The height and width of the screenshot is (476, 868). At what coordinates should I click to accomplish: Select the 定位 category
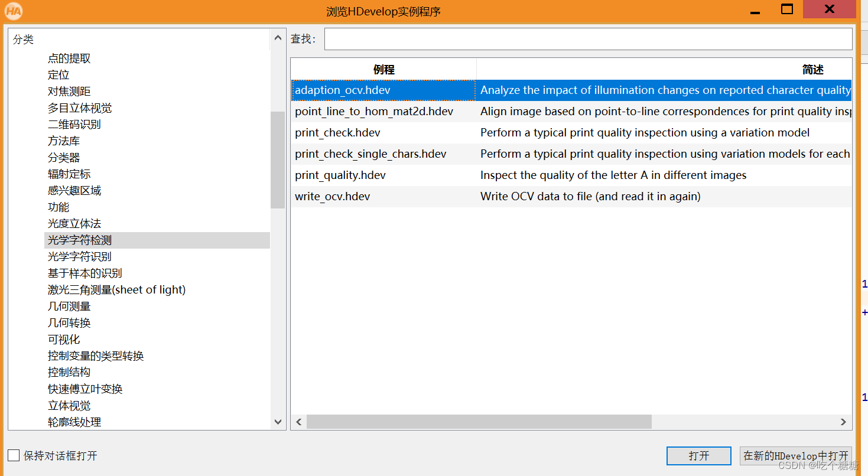[x=58, y=75]
